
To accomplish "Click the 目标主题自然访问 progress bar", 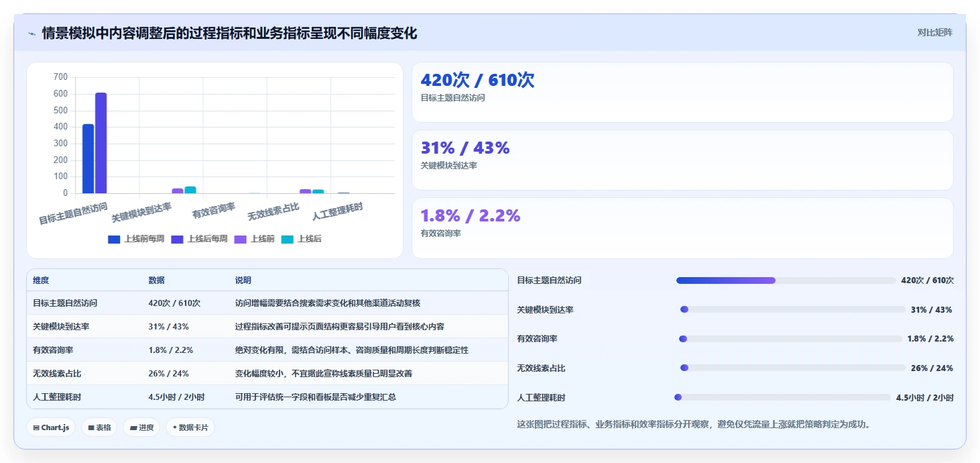I will (786, 280).
